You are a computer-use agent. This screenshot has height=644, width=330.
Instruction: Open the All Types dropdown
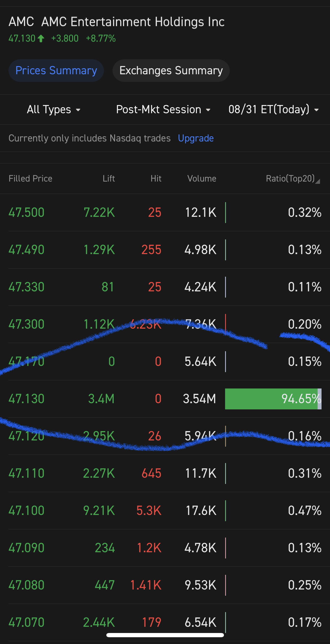click(54, 110)
